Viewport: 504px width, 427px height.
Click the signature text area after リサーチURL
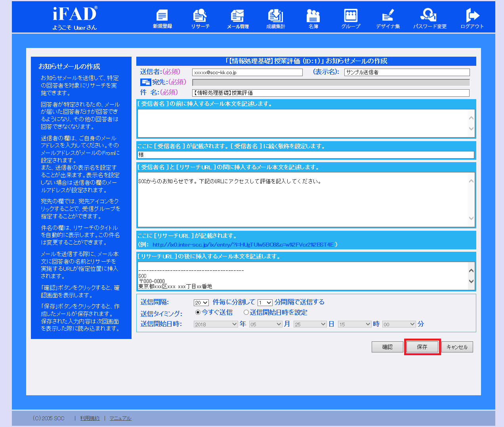(306, 276)
